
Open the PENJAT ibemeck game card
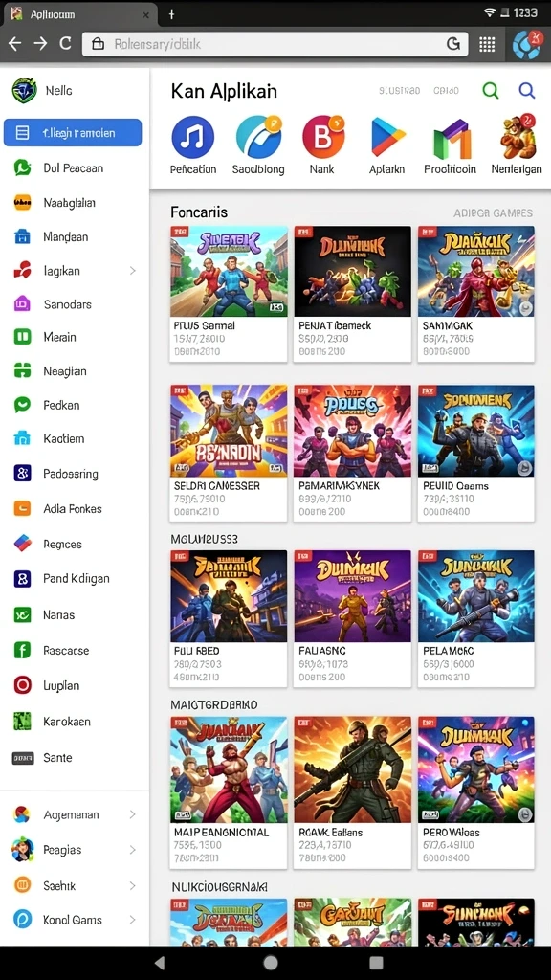352,295
